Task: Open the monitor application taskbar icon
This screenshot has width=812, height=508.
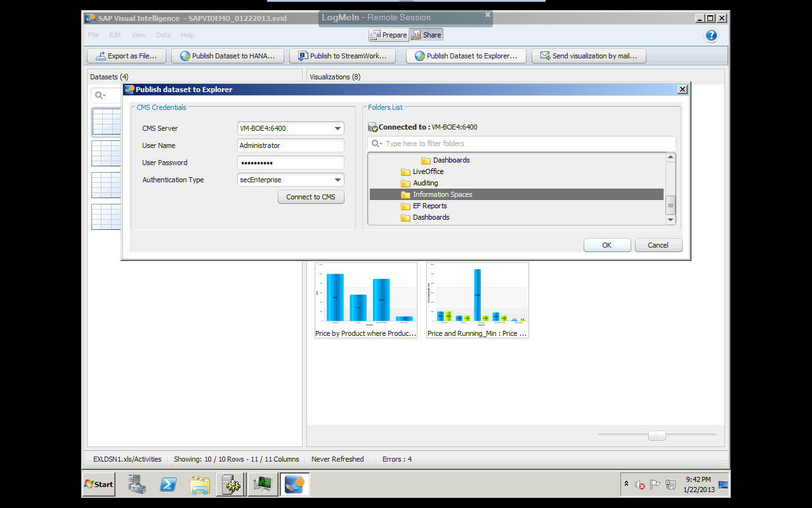Action: [262, 485]
